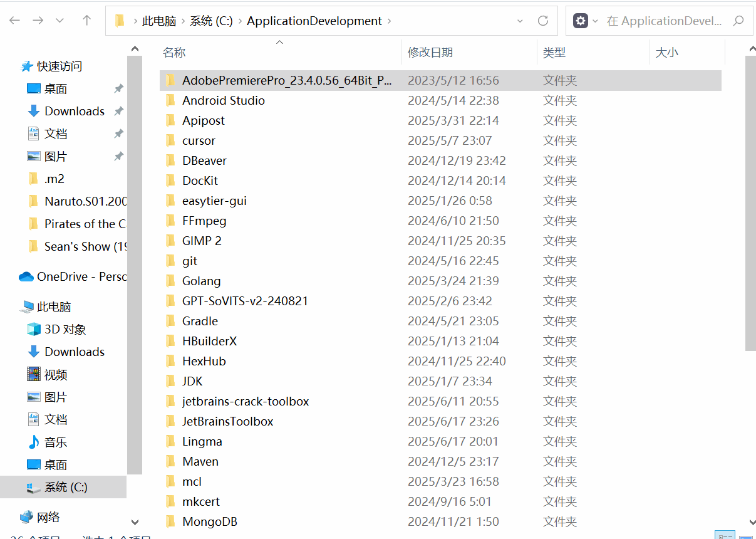Select AdobePremierePro folder icon
Viewport: 756px width, 539px height.
(170, 80)
